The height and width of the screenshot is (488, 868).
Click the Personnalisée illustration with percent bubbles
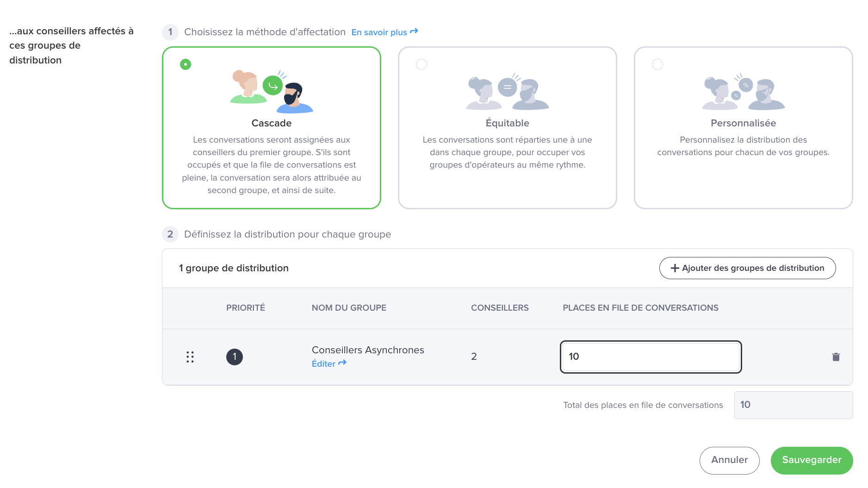[x=744, y=92]
